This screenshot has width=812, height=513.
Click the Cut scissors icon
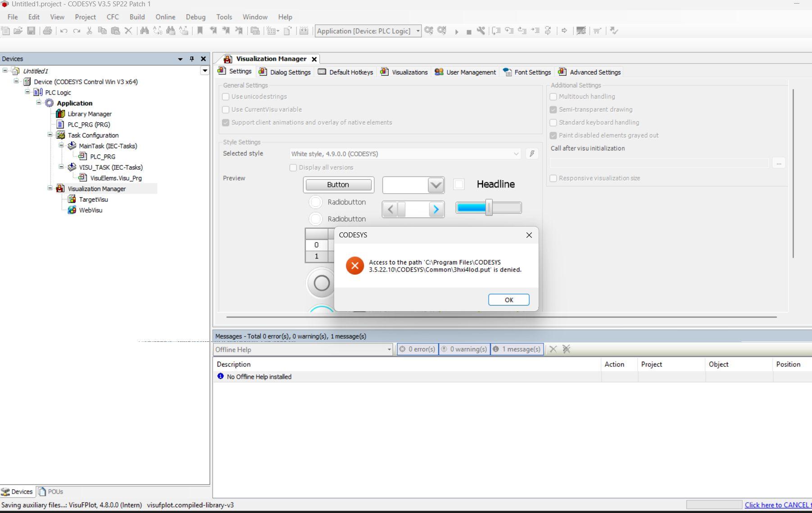pyautogui.click(x=89, y=31)
